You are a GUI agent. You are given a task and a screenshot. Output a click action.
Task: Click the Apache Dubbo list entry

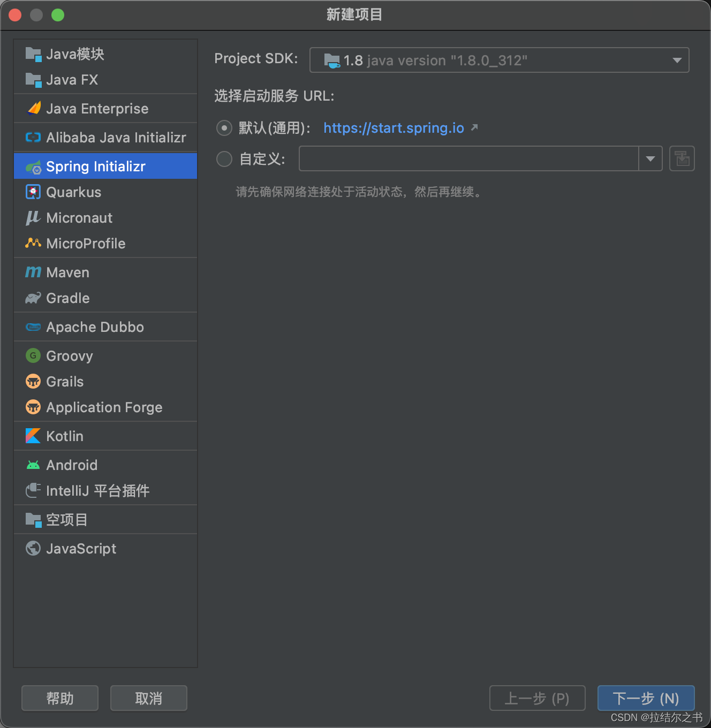click(x=105, y=327)
